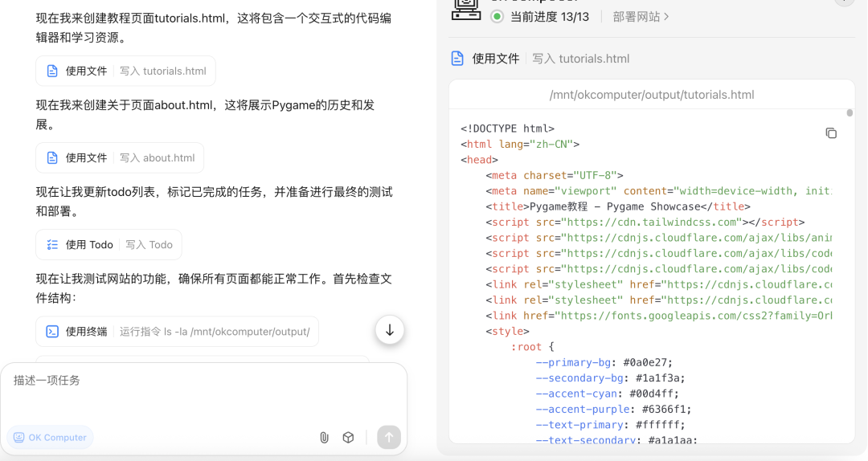Click the --text-primary: #ffffff line
The image size is (868, 461).
tap(610, 425)
